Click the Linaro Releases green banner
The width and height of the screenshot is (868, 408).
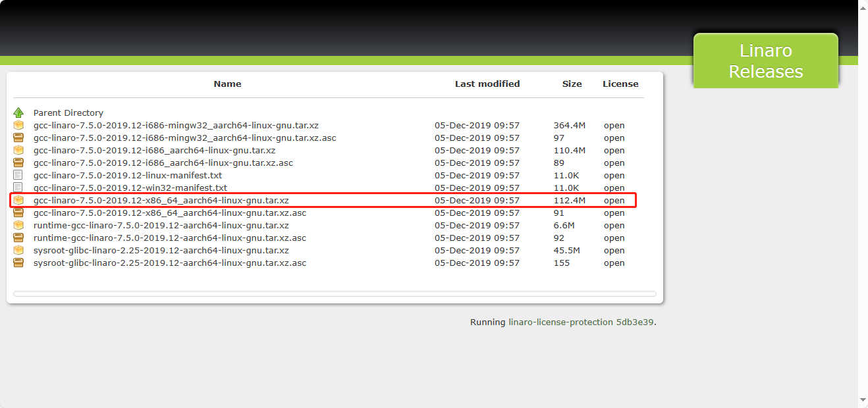(766, 61)
